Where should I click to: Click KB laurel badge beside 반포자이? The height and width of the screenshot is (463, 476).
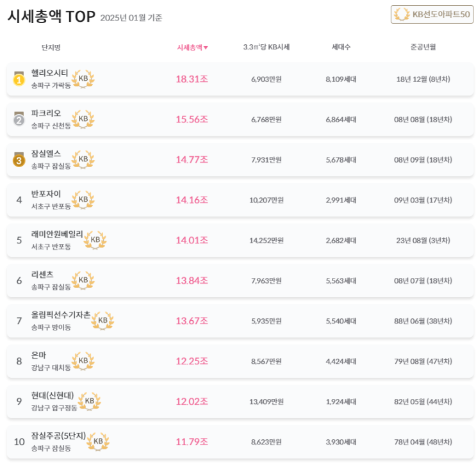click(83, 200)
